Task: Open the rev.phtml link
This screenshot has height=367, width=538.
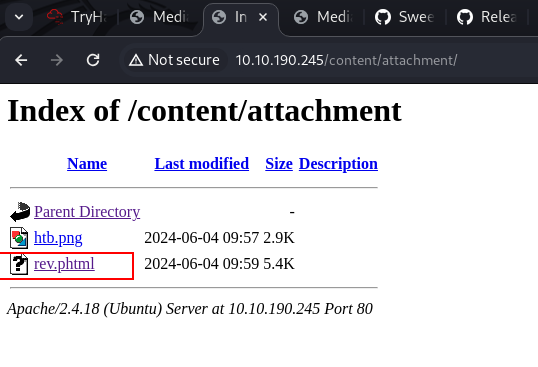Action: tap(64, 264)
